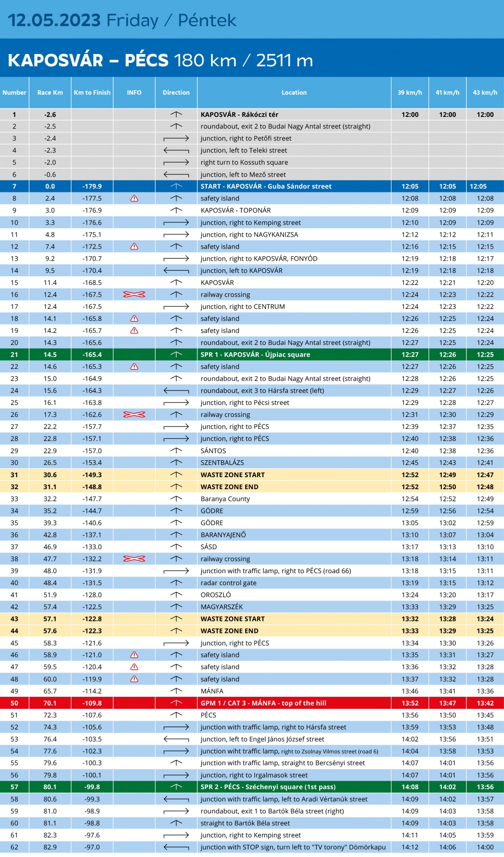The height and width of the screenshot is (857, 504).
Task: Click the GPM 1 / CAT 3 MÁNFA row
Action: 252,703
